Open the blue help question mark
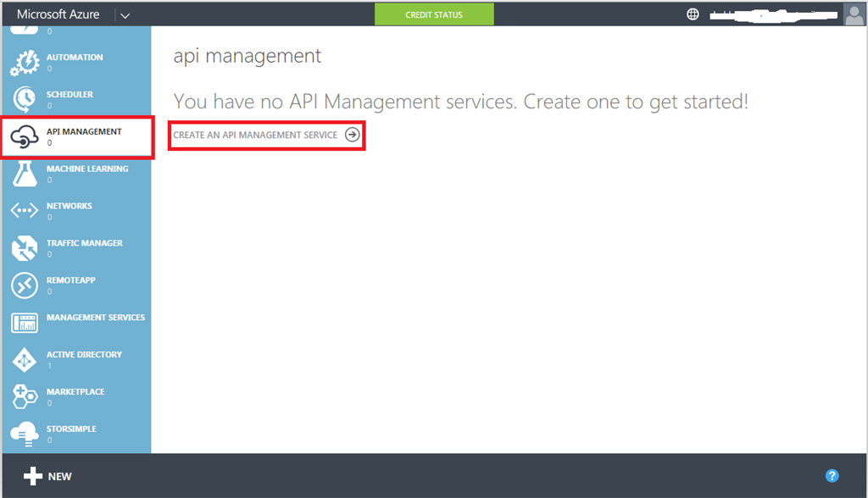Viewport: 868px width, 498px height. (832, 476)
